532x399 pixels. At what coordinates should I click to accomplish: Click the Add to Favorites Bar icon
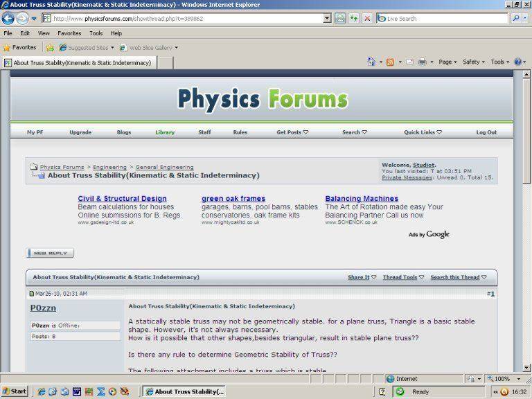tap(50, 48)
